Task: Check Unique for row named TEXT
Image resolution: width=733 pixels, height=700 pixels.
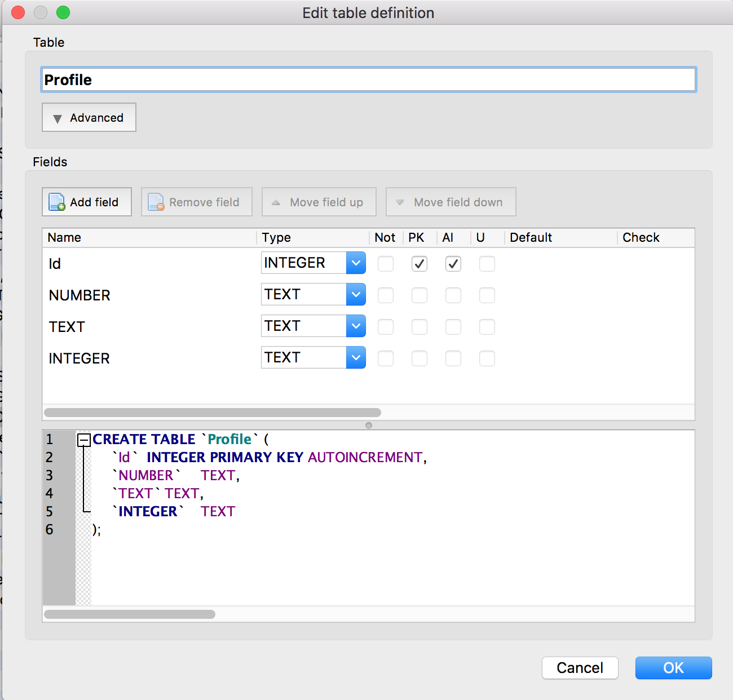Action: (x=487, y=327)
